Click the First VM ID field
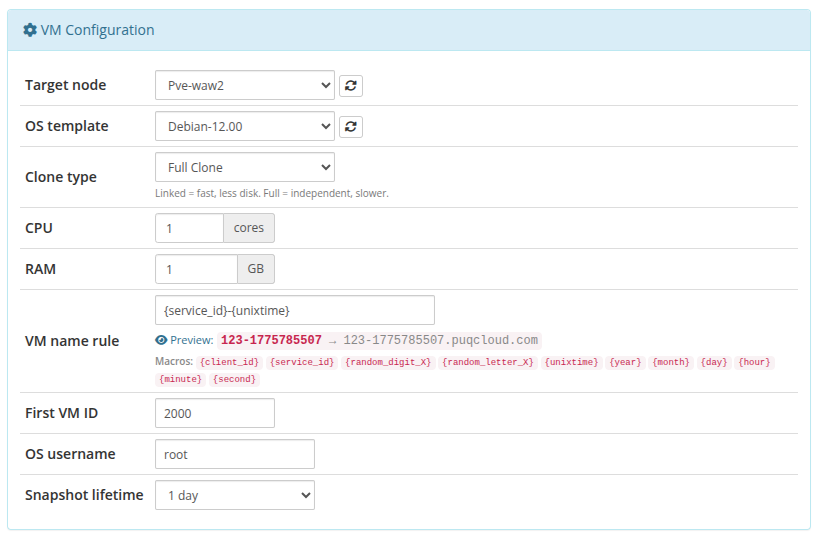This screenshot has width=822, height=539. coord(215,413)
